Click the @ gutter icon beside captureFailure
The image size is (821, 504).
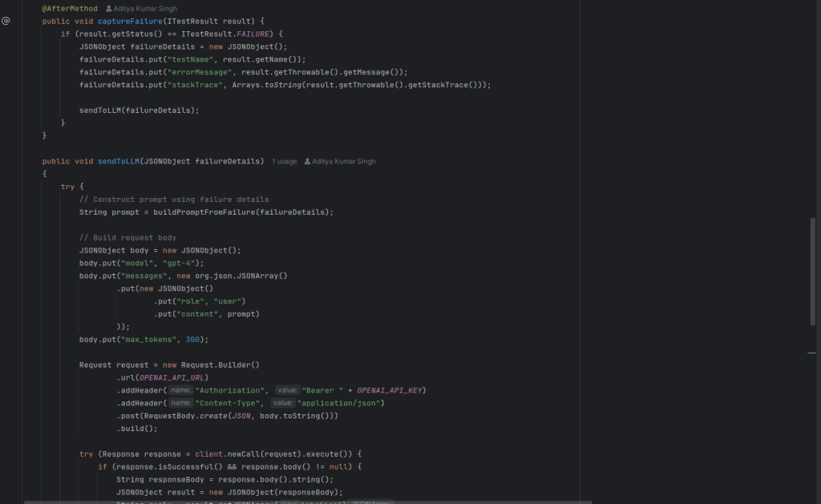[6, 22]
